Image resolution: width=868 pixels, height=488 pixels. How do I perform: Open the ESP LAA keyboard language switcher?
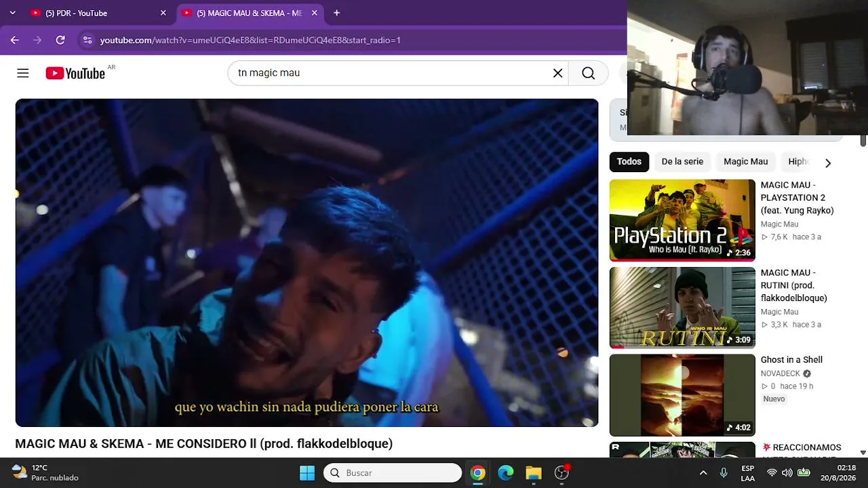tap(747, 473)
